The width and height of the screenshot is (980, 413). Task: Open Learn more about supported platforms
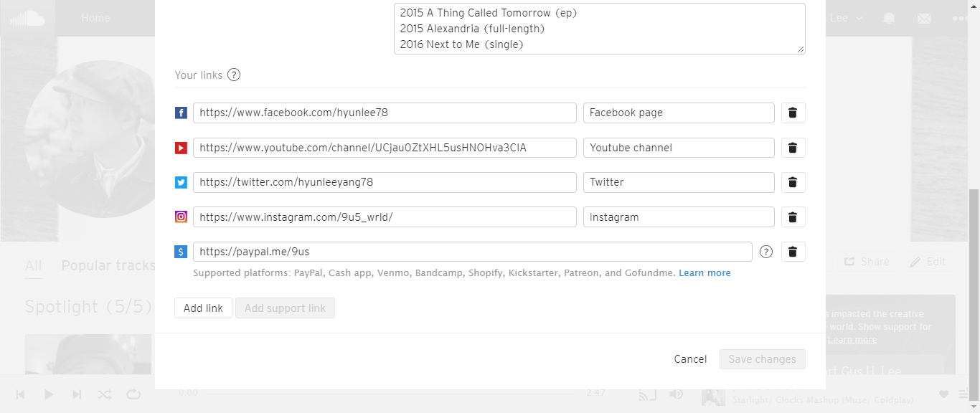pyautogui.click(x=705, y=273)
